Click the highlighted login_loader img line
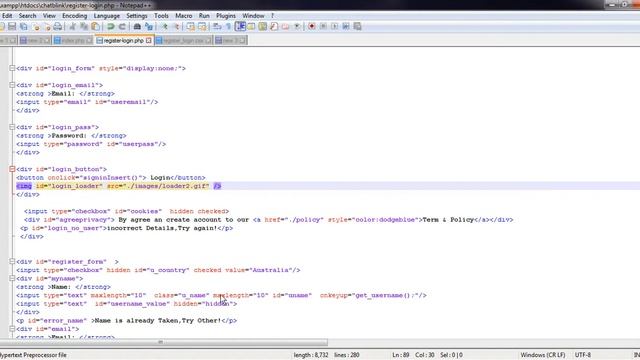640x360 pixels. coord(118,186)
